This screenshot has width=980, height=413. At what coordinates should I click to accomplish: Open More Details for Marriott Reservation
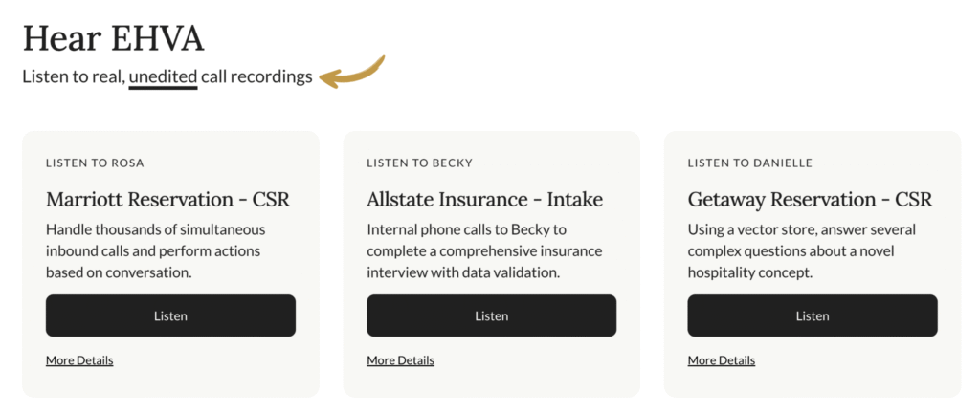(79, 360)
